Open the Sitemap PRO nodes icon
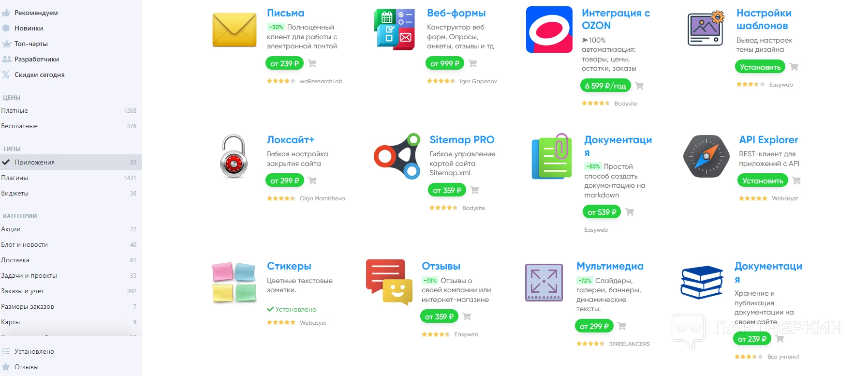 click(x=397, y=156)
